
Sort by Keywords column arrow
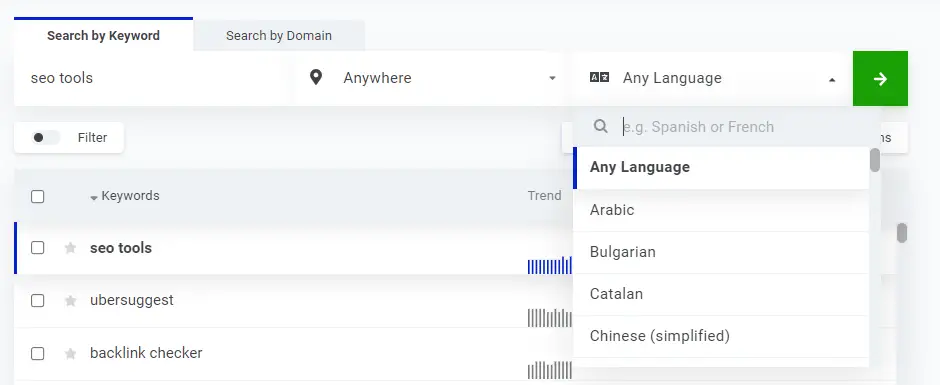pyautogui.click(x=94, y=197)
